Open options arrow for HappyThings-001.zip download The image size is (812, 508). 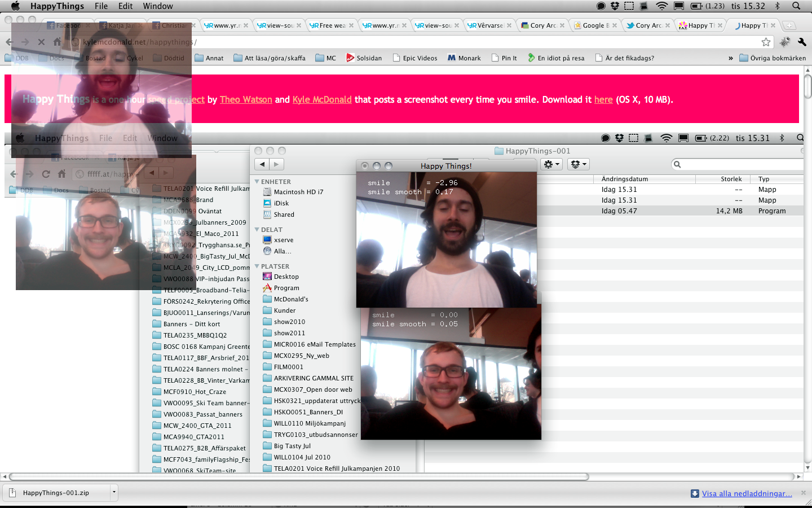tap(114, 492)
